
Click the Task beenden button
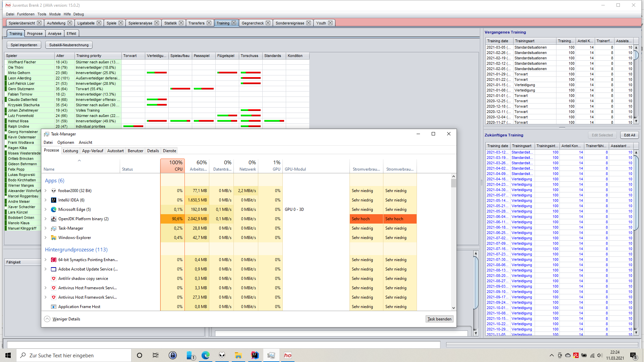(439, 319)
